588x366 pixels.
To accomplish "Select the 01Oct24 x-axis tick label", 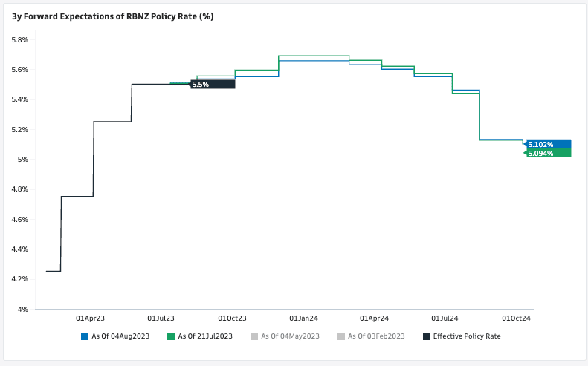I will [517, 318].
